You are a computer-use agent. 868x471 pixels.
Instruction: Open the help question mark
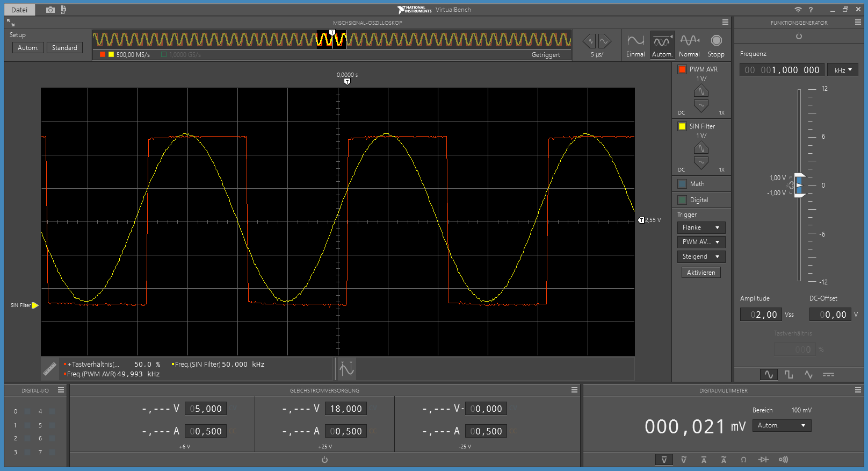(811, 10)
